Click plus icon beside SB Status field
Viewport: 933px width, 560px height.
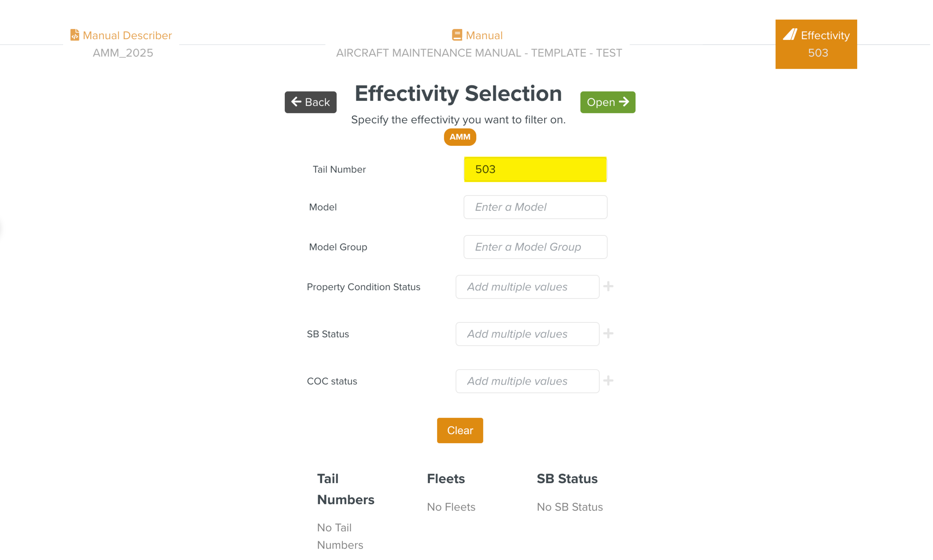point(608,334)
